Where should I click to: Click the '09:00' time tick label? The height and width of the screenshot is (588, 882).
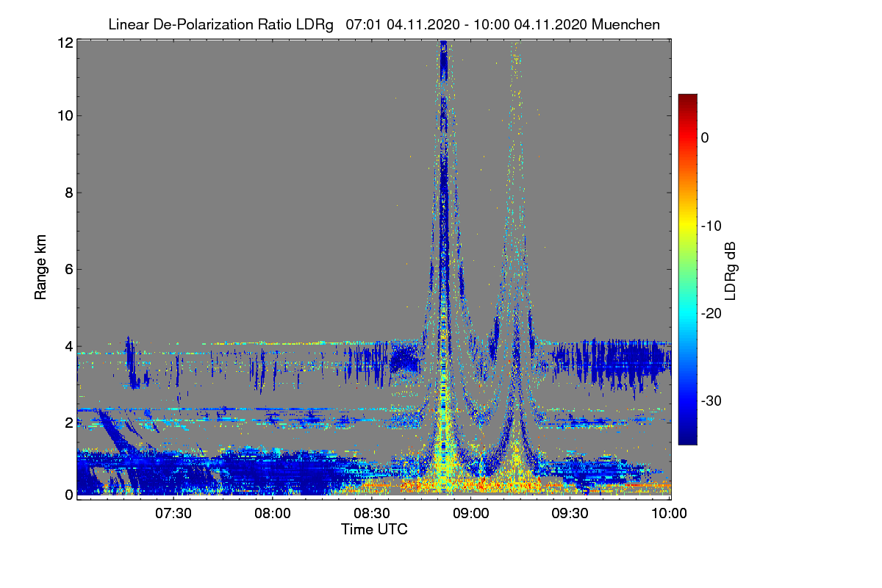[471, 514]
